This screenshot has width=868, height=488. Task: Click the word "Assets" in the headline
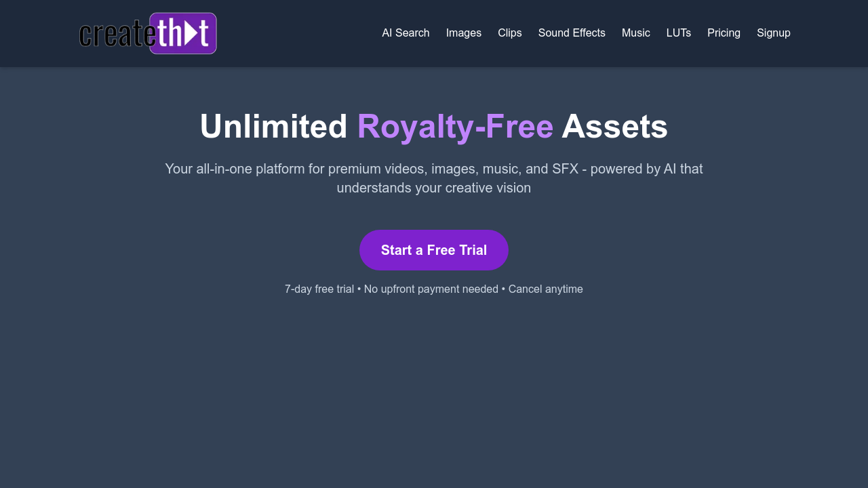point(614,127)
